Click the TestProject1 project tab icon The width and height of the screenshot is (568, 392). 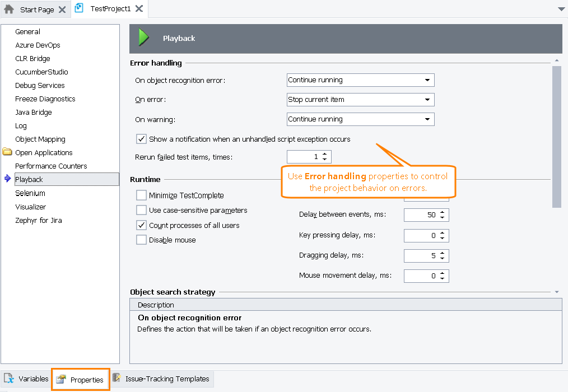click(80, 8)
